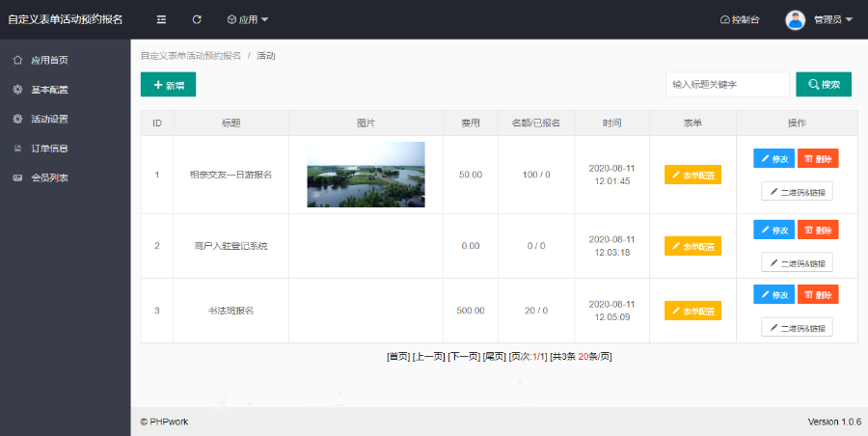The image size is (868, 436).
Task: Click 自定义表单活动预约报名 breadcrumb link
Action: tap(191, 56)
